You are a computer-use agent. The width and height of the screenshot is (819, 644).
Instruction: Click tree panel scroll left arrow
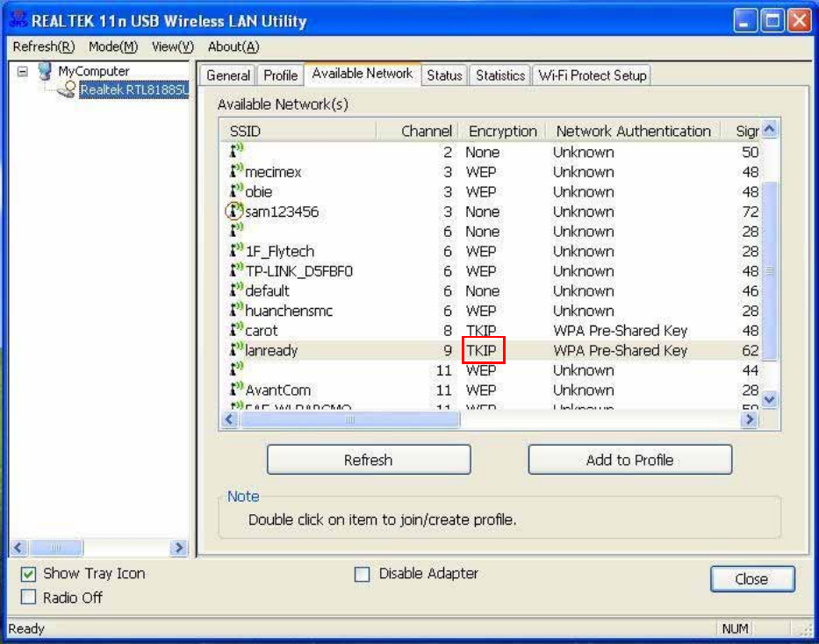tap(18, 547)
